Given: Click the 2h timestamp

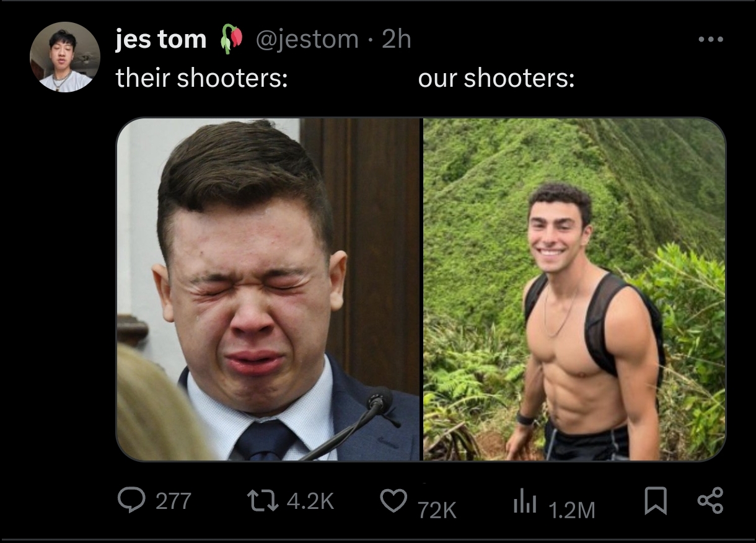Looking at the screenshot, I should (x=397, y=39).
